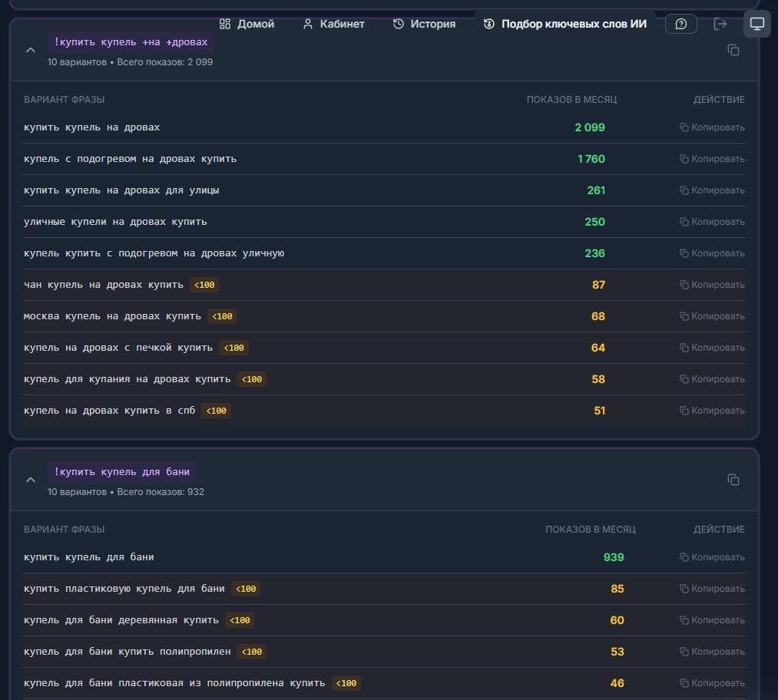The width and height of the screenshot is (778, 700).
Task: Click the История clock icon
Action: [398, 24]
